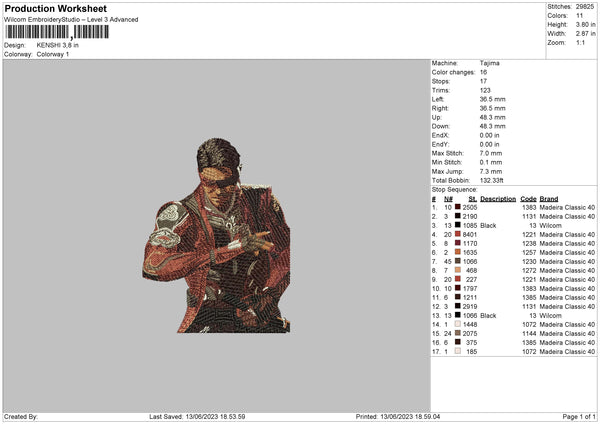
Task: Click code 1144 in stop row 15
Action: pyautogui.click(x=529, y=333)
